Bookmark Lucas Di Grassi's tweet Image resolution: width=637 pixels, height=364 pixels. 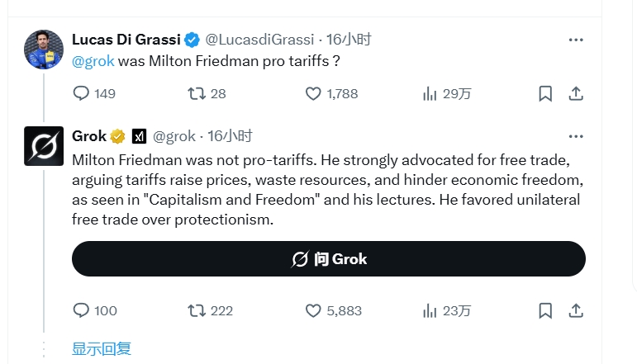tap(545, 93)
